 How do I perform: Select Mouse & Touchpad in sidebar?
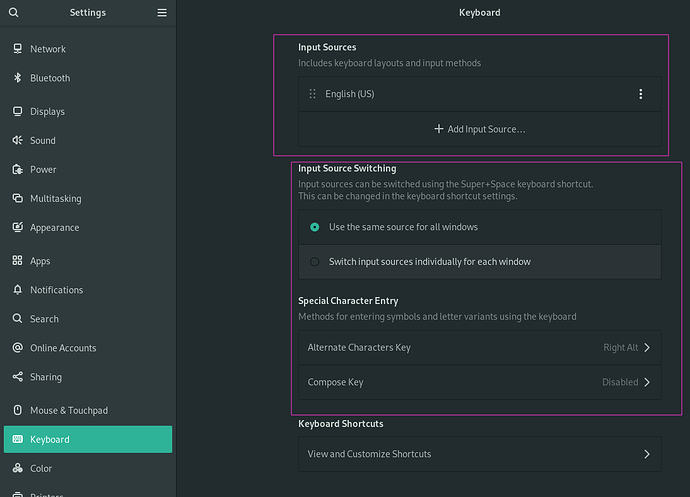point(68,411)
